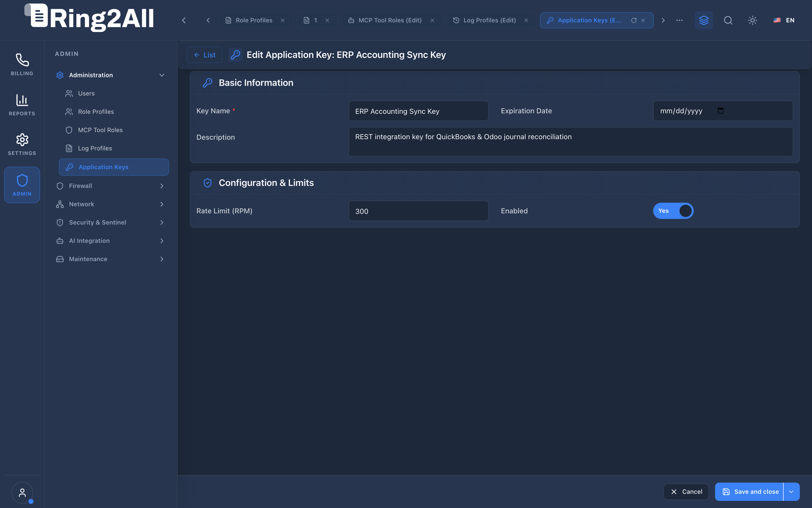
Task: Go back to the List
Action: (204, 55)
